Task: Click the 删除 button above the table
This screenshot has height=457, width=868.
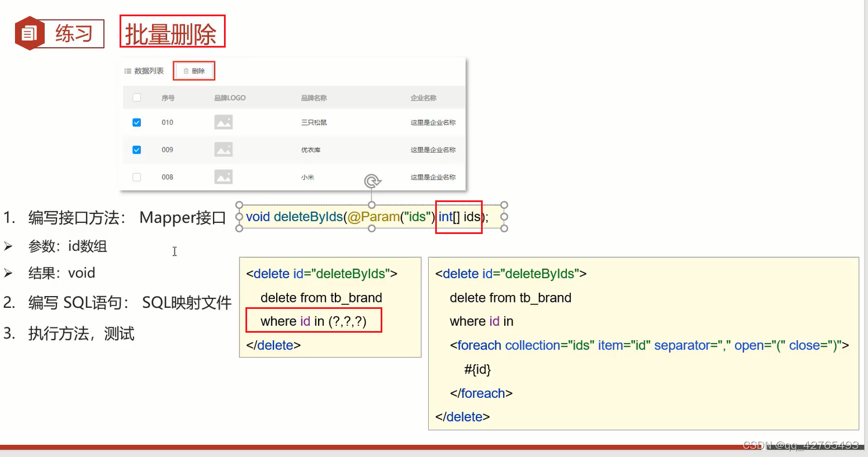Action: (x=194, y=71)
